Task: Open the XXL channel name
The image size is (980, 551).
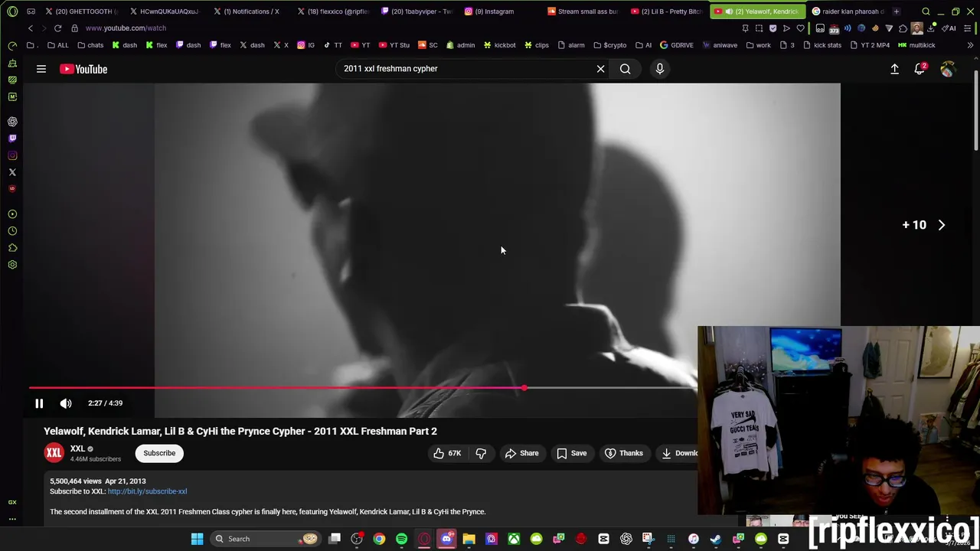Action: [x=77, y=449]
